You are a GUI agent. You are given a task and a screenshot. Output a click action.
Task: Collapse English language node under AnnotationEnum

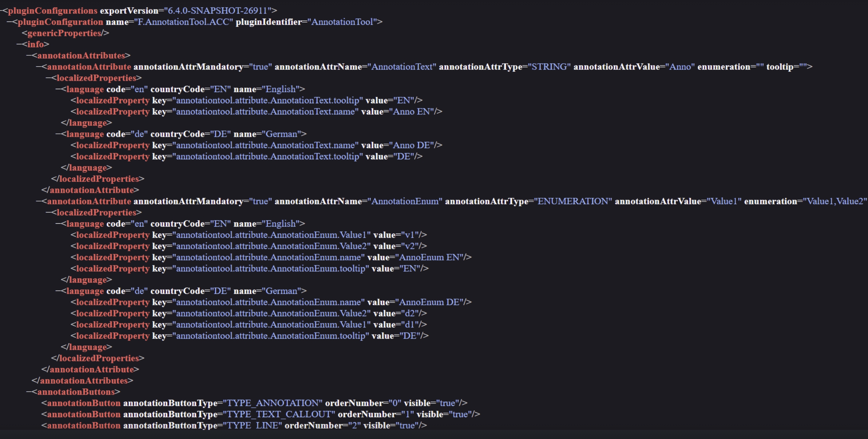tap(58, 224)
